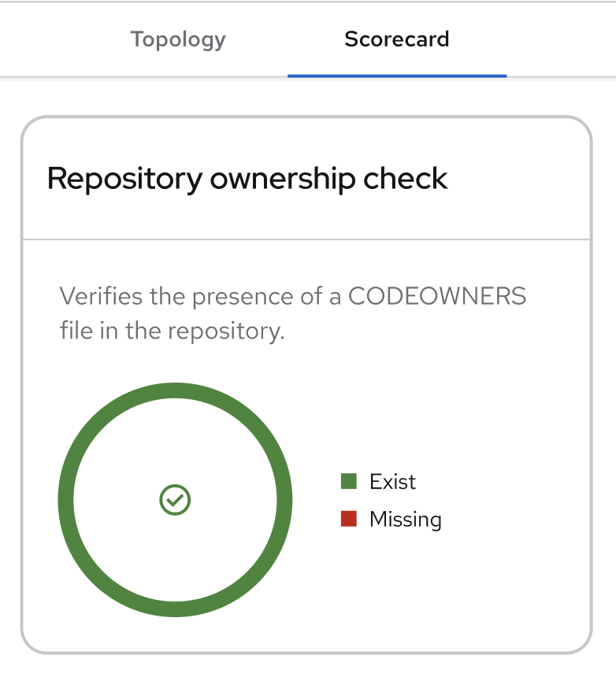Click the green donut chart ring

point(66,500)
